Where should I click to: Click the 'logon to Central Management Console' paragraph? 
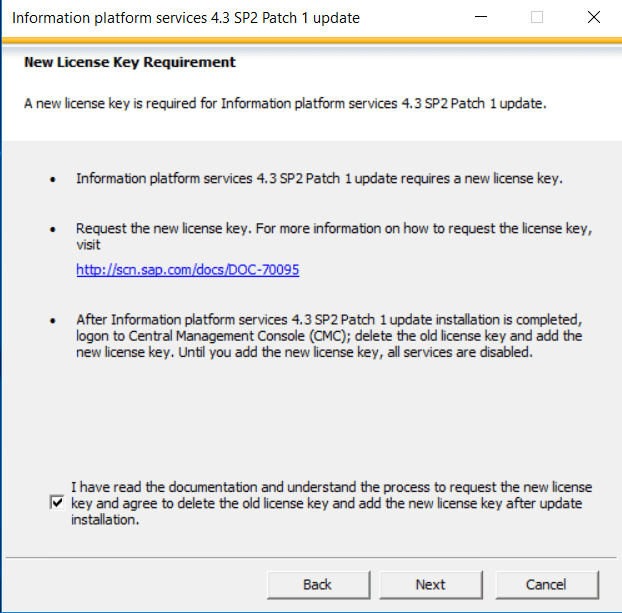[x=329, y=336]
